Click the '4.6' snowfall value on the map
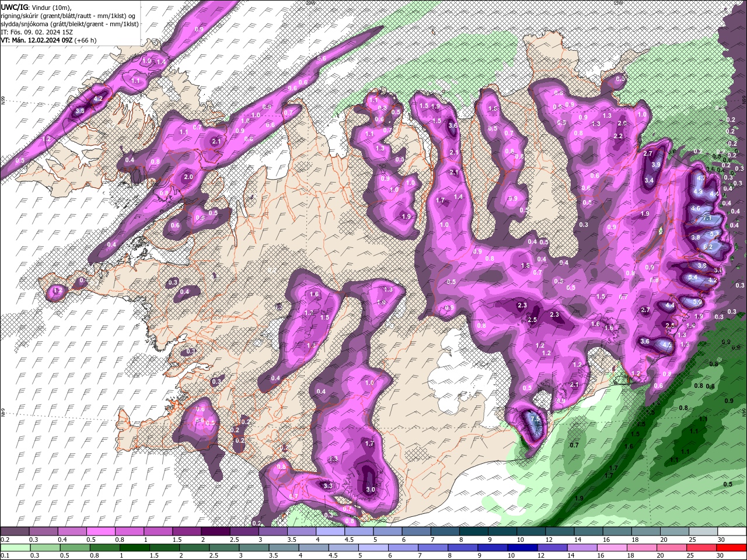 point(695,208)
